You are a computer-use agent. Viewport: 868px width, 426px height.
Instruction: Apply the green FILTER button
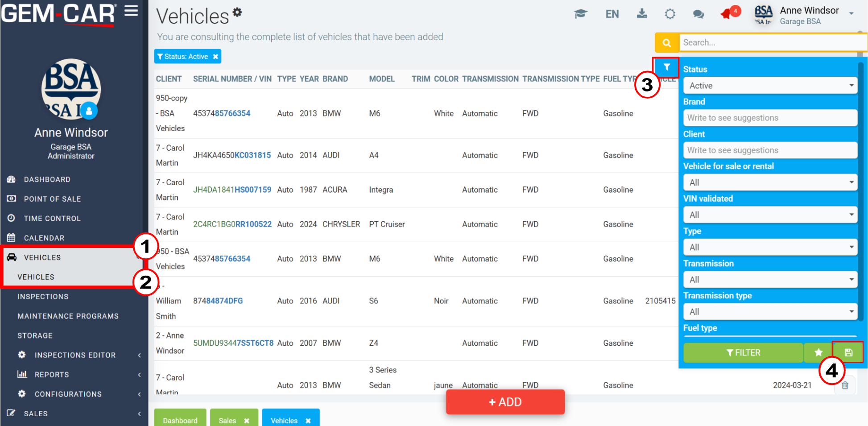(x=743, y=352)
